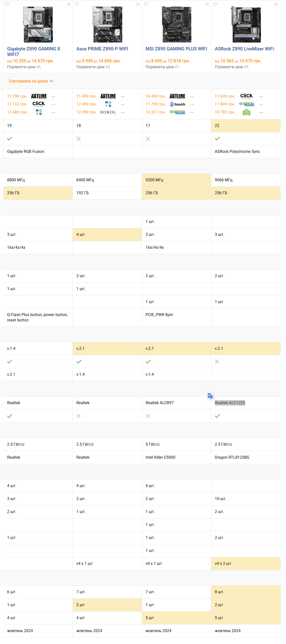
Task: Open MSI Z890 GAMING PLUS WIFI product link
Action: 176,49
